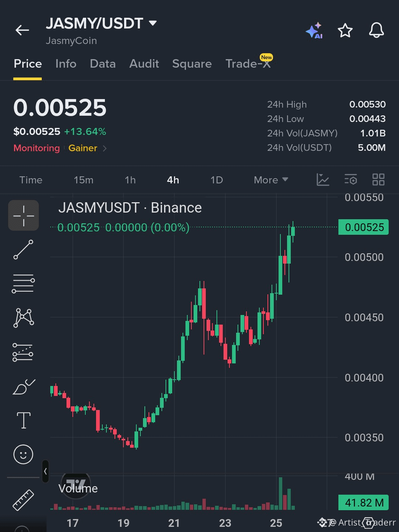Tap the 41.82 M volume axis label
The width and height of the screenshot is (399, 532).
[x=364, y=503]
